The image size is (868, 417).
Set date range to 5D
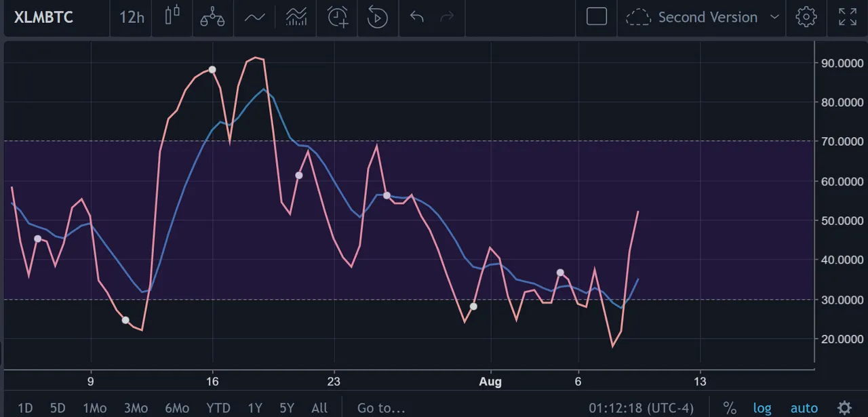(x=58, y=408)
